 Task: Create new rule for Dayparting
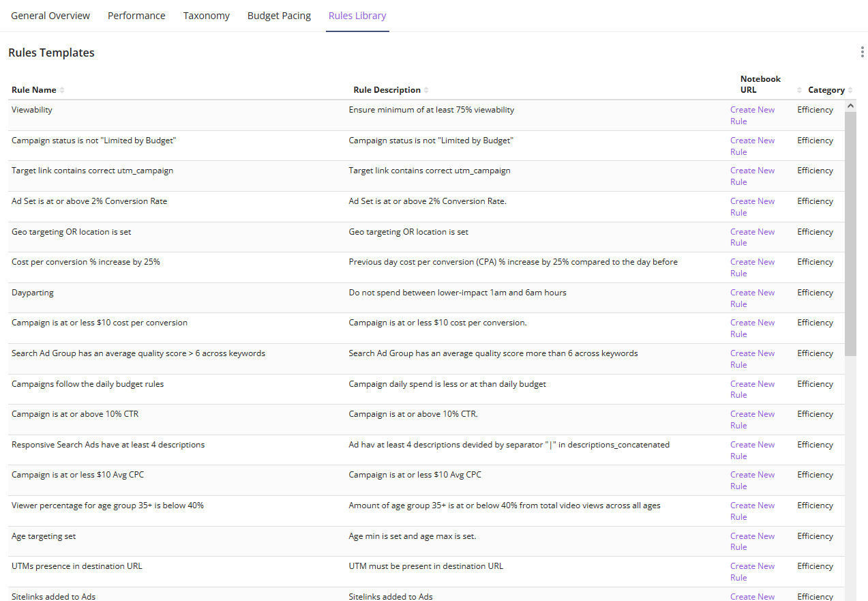click(752, 298)
